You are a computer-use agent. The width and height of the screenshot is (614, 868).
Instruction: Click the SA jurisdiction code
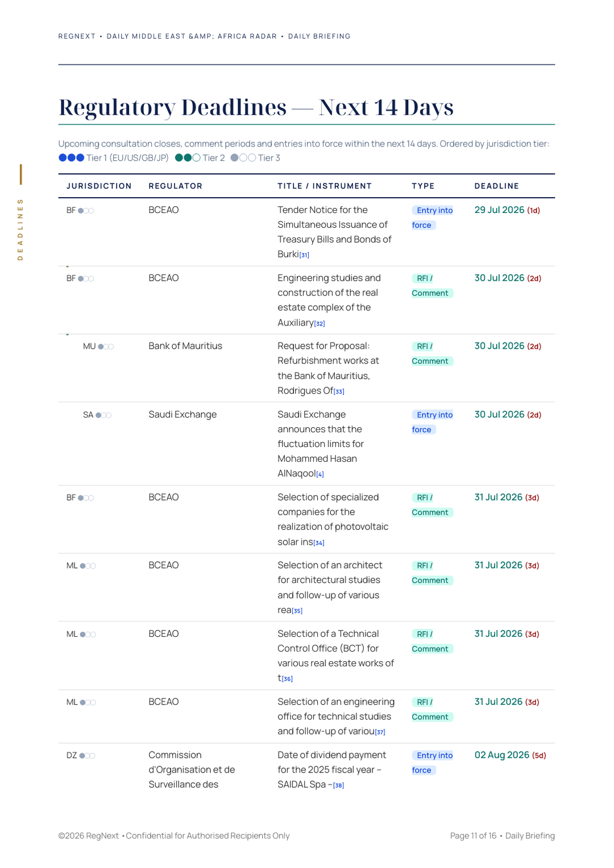[x=88, y=415]
